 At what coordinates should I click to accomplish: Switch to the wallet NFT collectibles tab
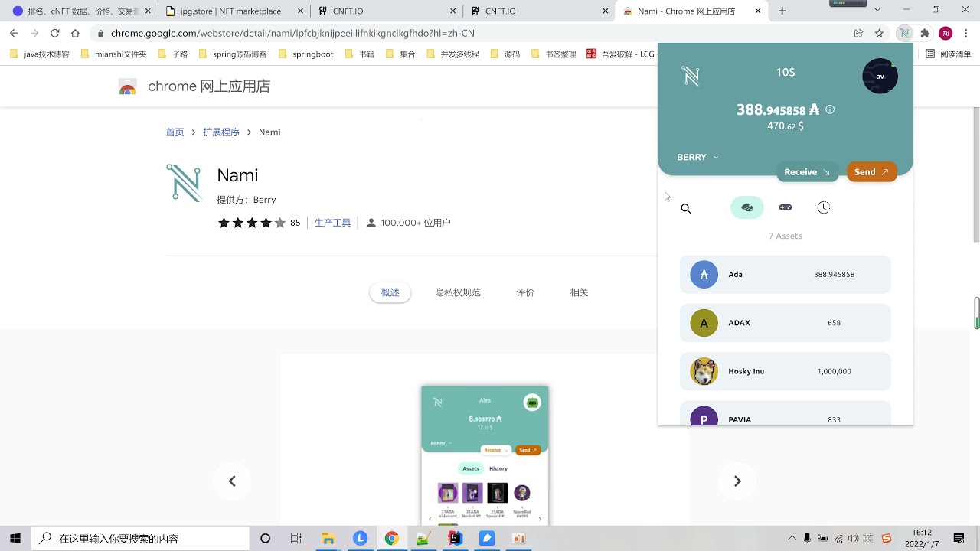point(786,207)
